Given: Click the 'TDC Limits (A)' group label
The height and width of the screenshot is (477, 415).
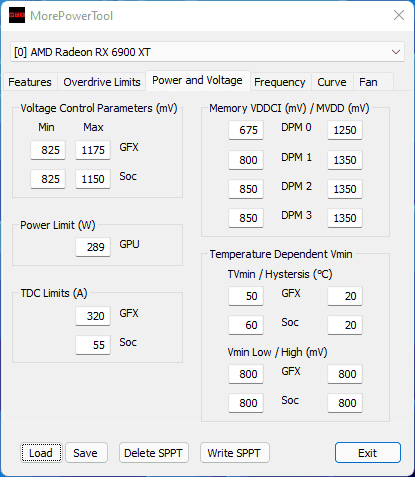Looking at the screenshot, I should [54, 293].
